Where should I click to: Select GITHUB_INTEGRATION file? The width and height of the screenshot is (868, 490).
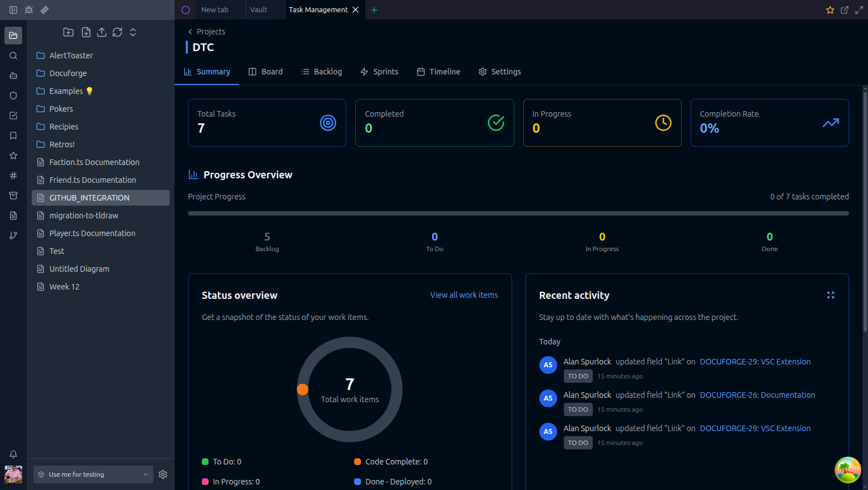point(101,198)
